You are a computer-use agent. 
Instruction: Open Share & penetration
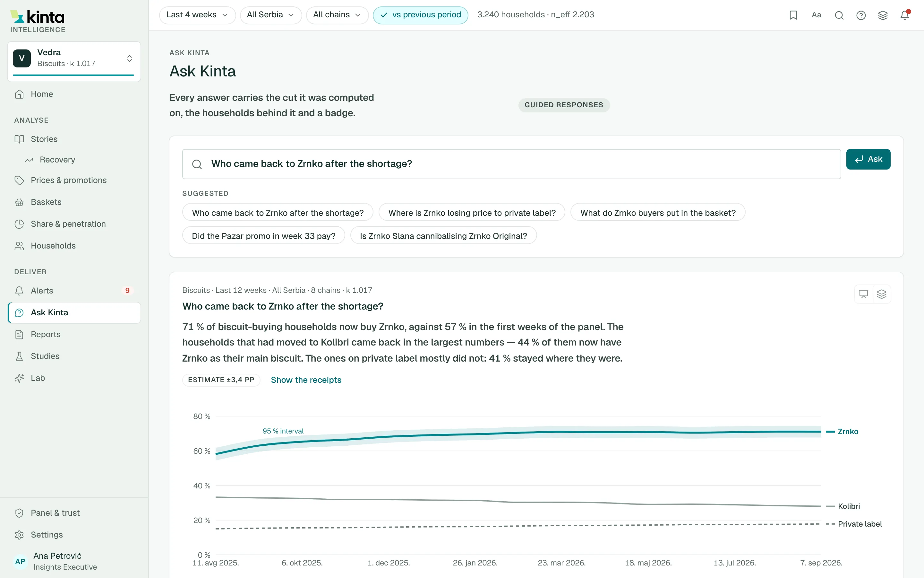pyautogui.click(x=74, y=223)
